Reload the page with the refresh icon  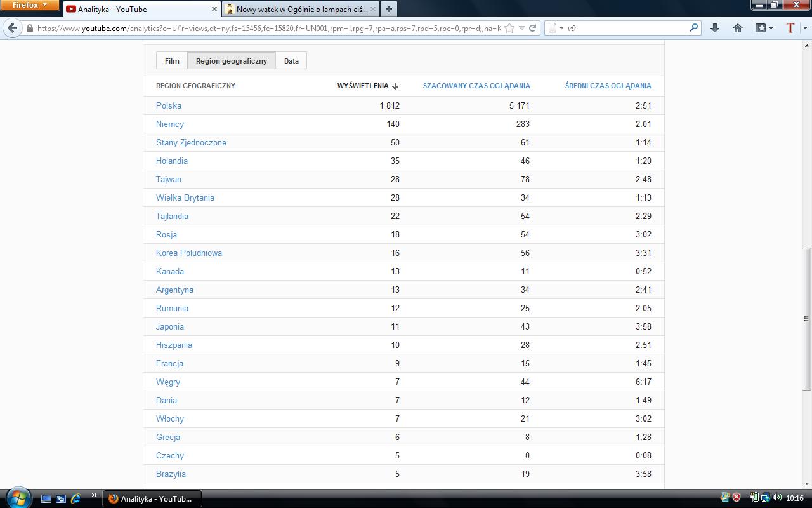click(533, 28)
